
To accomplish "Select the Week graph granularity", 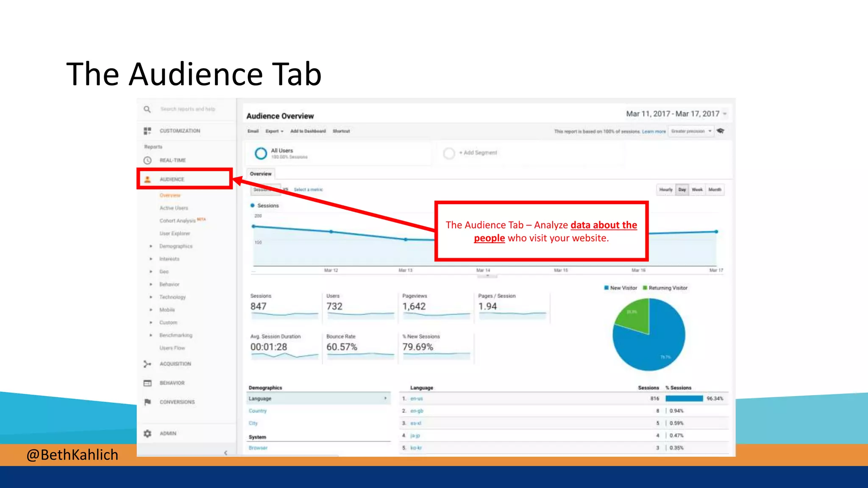I will [697, 190].
